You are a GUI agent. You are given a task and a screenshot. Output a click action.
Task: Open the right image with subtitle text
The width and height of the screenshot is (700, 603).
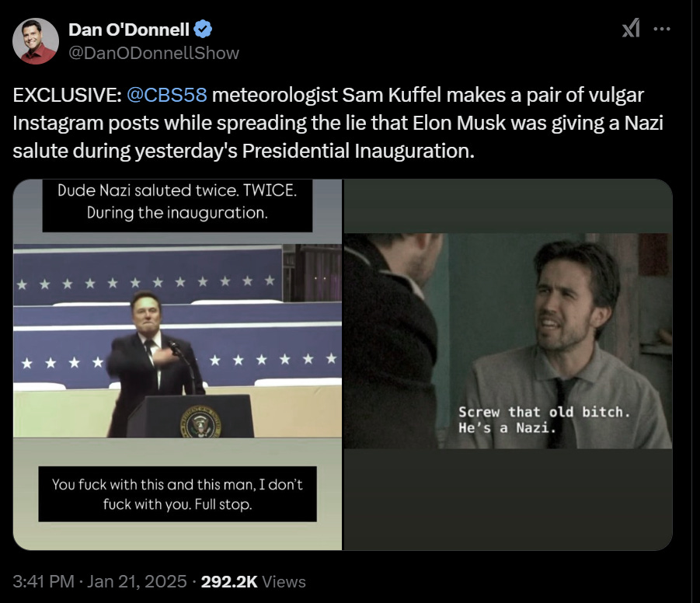coord(508,364)
